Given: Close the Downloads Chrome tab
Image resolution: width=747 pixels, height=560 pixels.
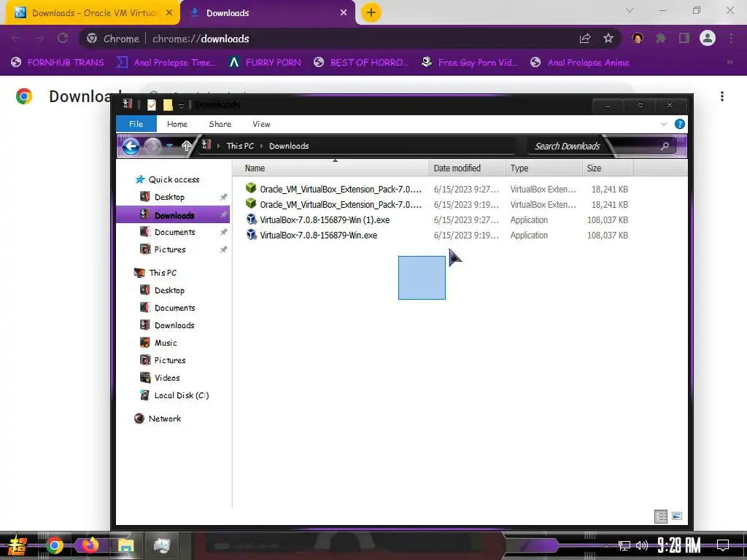Looking at the screenshot, I should 344,13.
